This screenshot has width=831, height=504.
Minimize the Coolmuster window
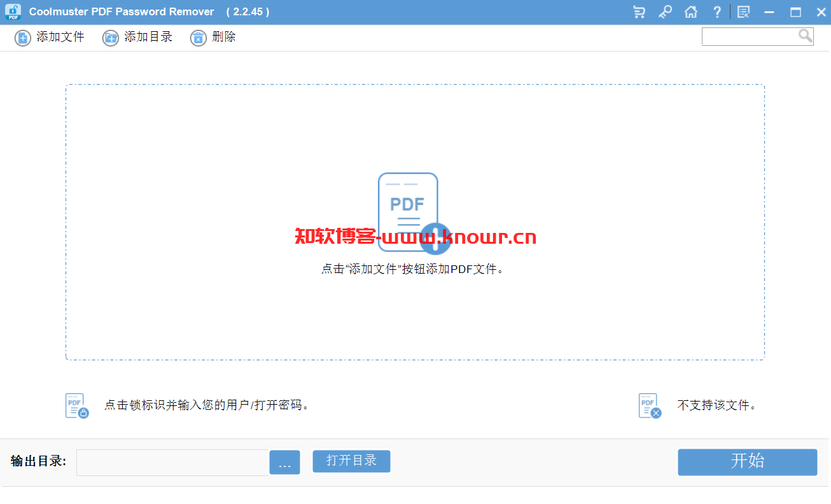[x=769, y=12]
